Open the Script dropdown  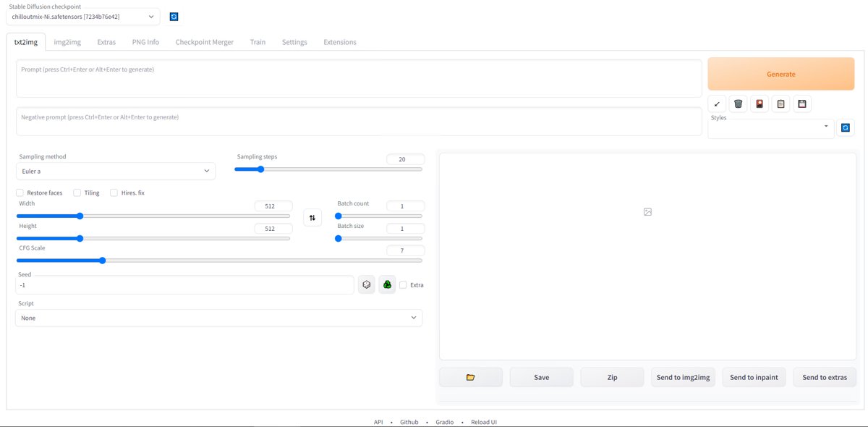coord(218,318)
